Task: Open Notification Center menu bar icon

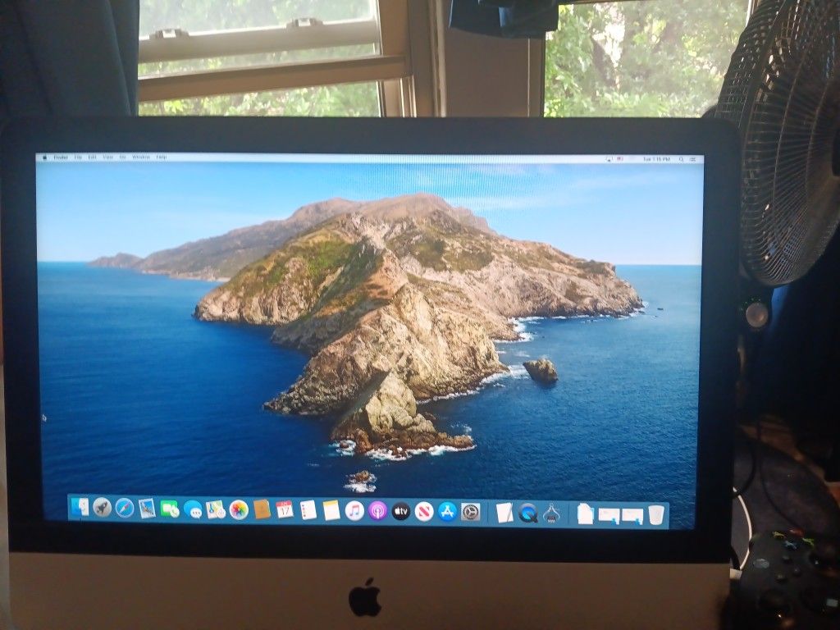Action: [x=693, y=160]
